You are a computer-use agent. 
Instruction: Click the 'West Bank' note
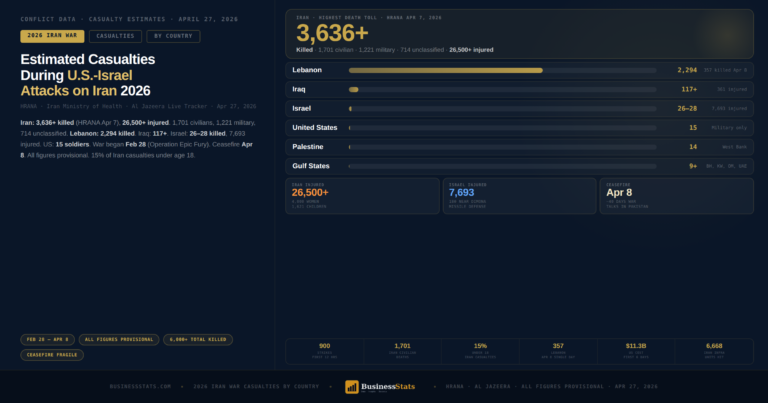735,146
